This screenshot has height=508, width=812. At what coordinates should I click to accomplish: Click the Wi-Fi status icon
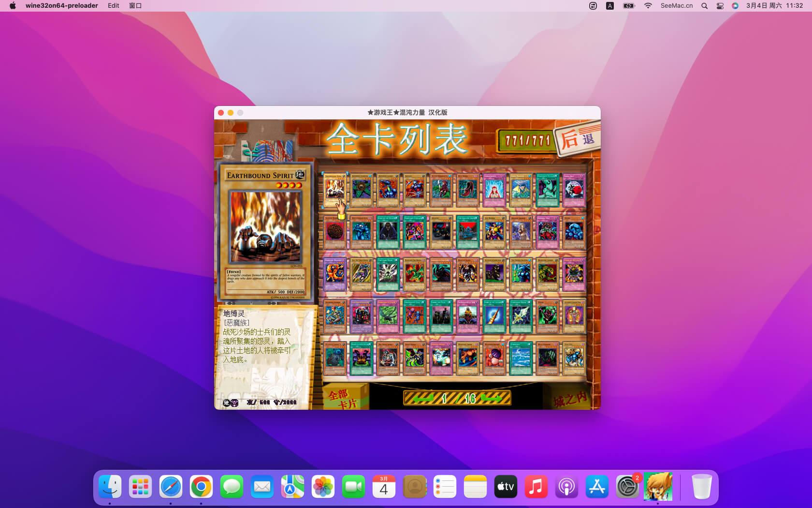point(648,5)
